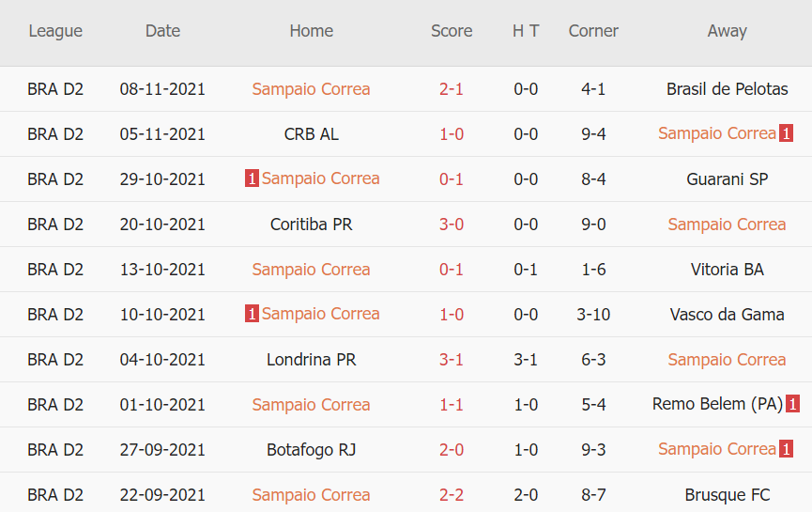Click red card badge in Vasco da Gama row
This screenshot has width=812, height=512.
252,314
